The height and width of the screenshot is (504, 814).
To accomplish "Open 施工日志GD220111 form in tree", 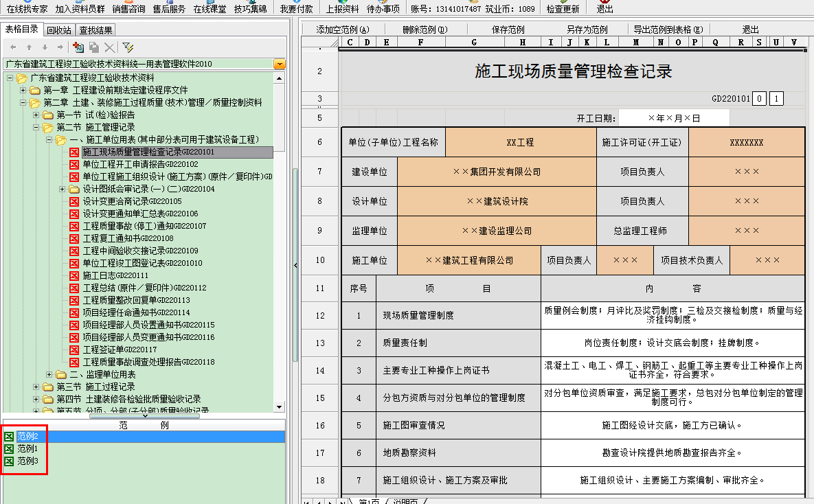I will click(115, 275).
